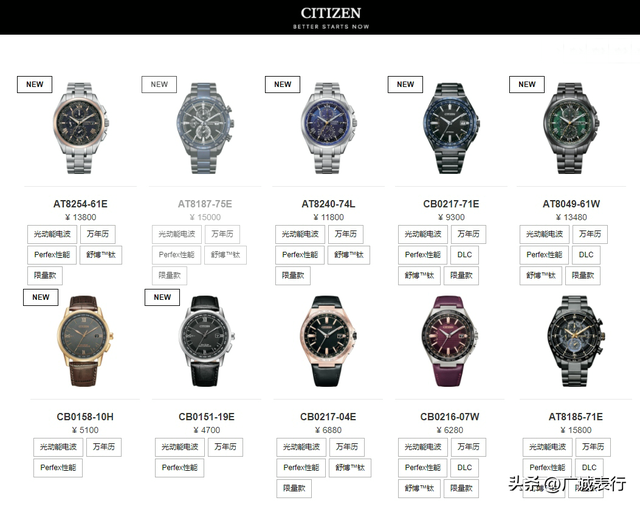This screenshot has width=640, height=506.
Task: Click the ¥6280 price of CB0216-07W
Action: pos(450,430)
